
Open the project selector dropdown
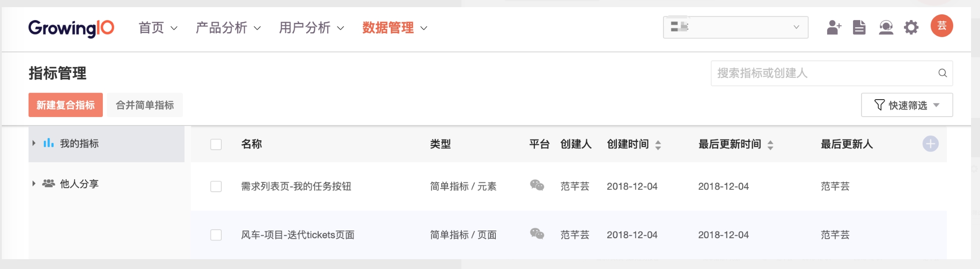pyautogui.click(x=735, y=28)
